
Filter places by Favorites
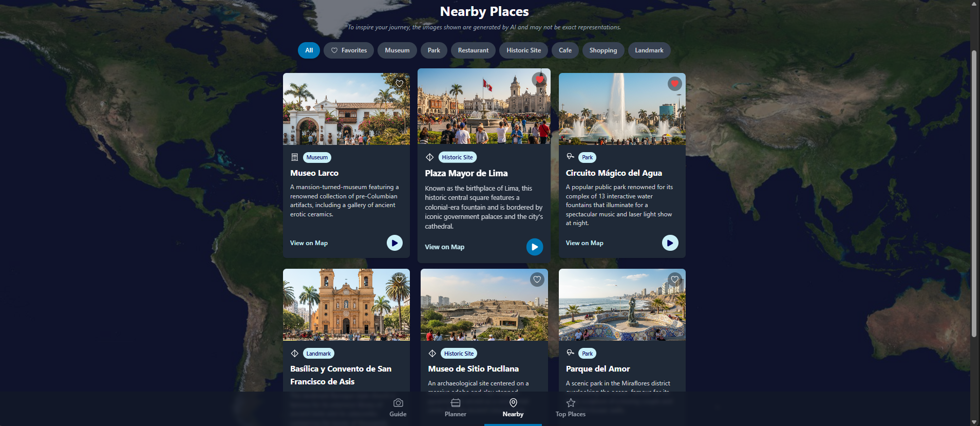(349, 50)
